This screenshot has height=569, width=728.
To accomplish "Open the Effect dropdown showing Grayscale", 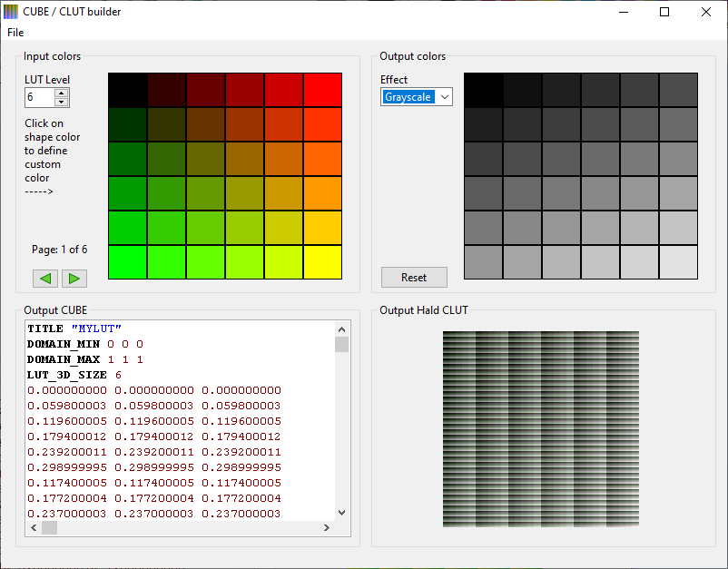I will pos(417,97).
